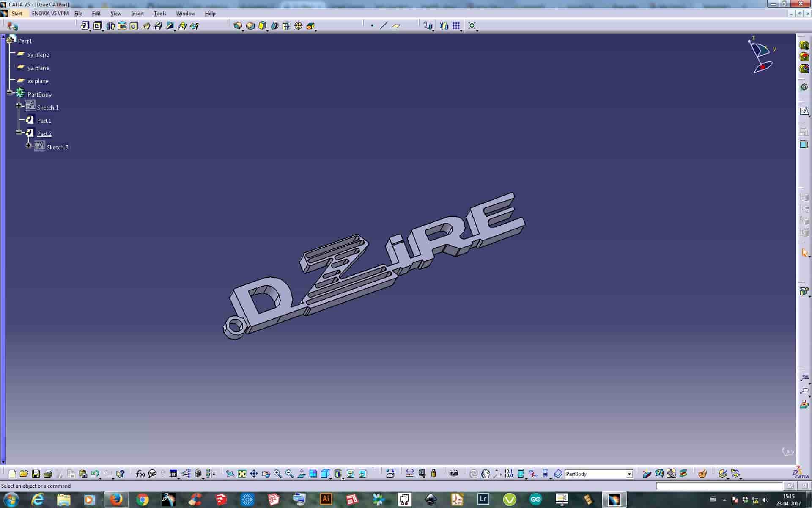Open Firefox from the Windows taskbar
The height and width of the screenshot is (508, 812).
pyautogui.click(x=116, y=500)
